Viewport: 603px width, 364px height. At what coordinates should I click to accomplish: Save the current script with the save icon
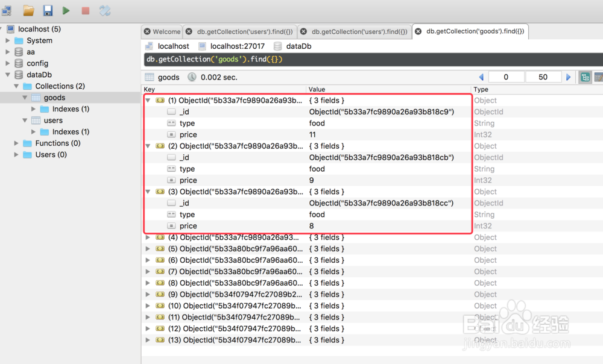(47, 10)
